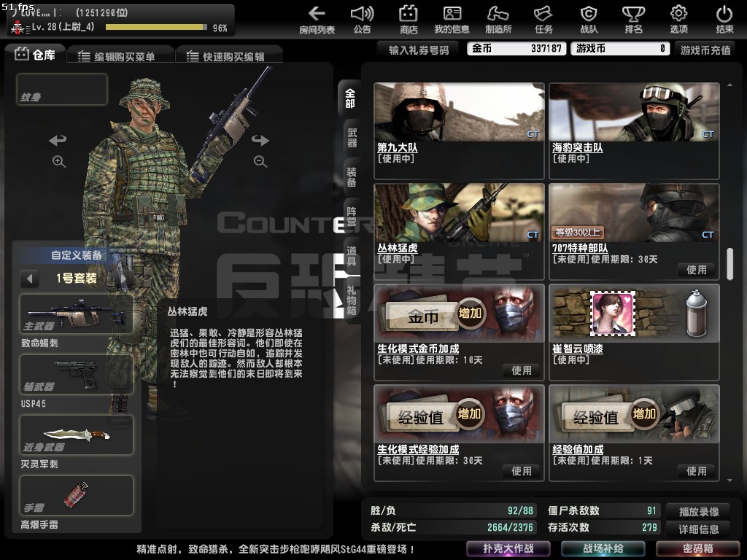Open the workshop (制造所) icon
This screenshot has height=560, width=747.
click(498, 20)
